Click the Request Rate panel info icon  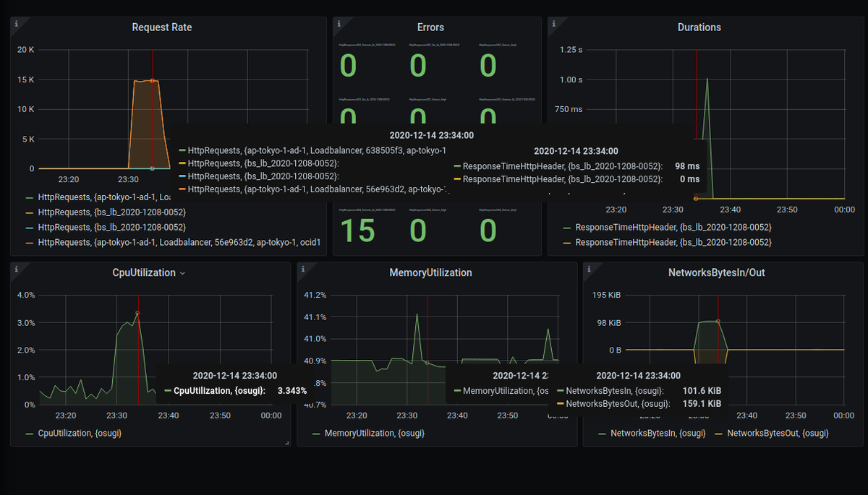(x=15, y=22)
